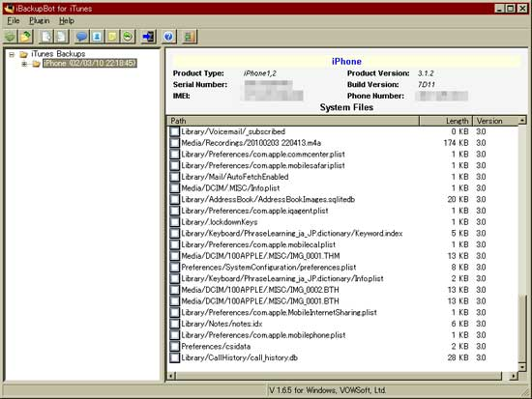This screenshot has height=399, width=532.
Task: Click the iTunes Backups folder icon
Action: pyautogui.click(x=23, y=54)
